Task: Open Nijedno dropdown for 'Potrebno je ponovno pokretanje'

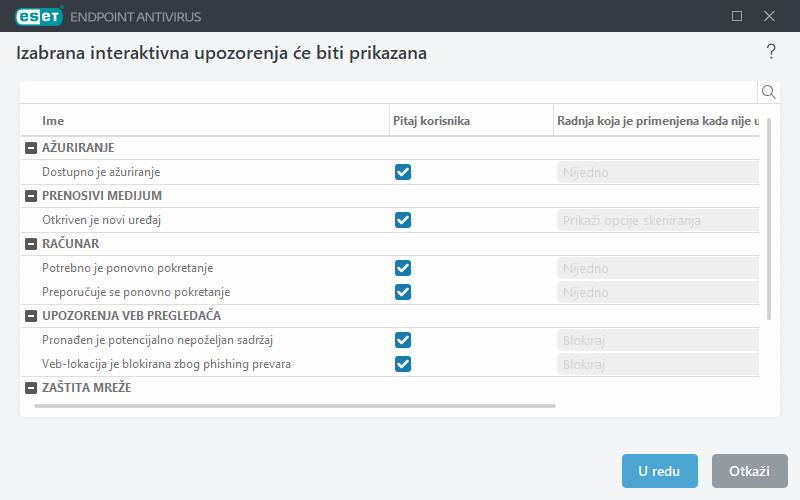Action: (x=658, y=268)
